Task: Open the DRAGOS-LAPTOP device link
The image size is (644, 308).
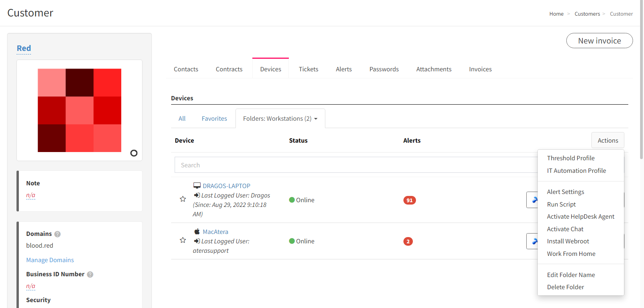Action: [226, 186]
